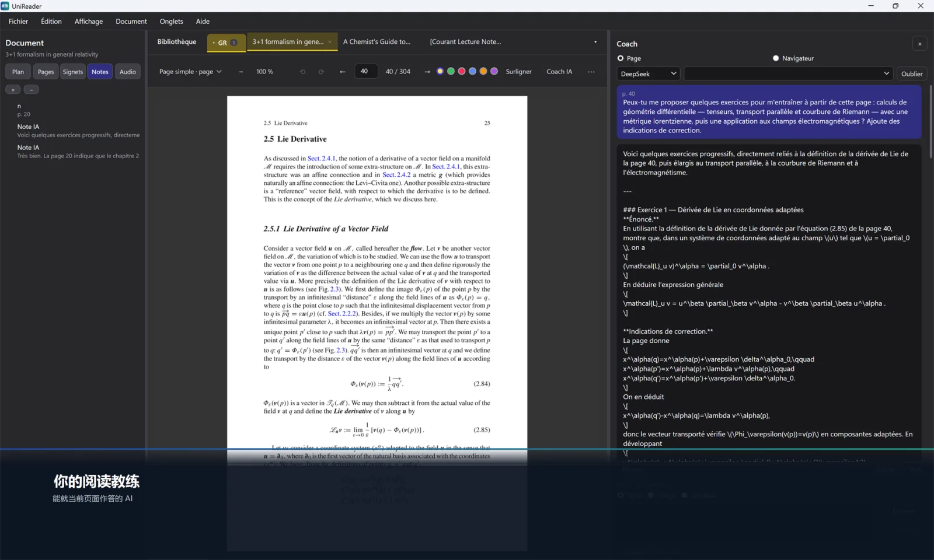
Task: Open the Bibliothèque library
Action: tap(177, 42)
